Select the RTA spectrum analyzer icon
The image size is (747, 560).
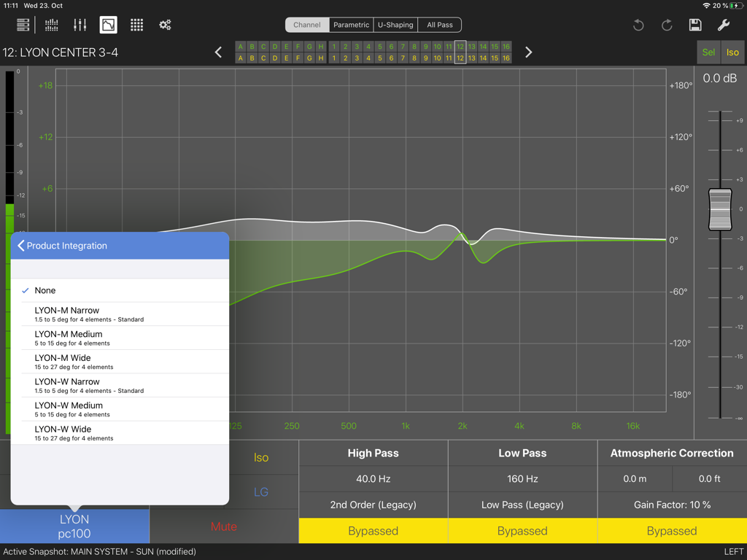pyautogui.click(x=51, y=24)
